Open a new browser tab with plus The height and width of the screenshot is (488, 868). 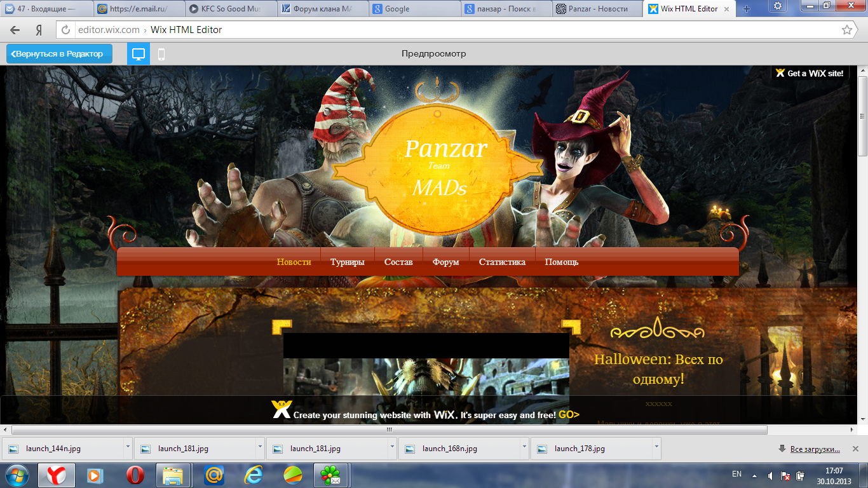pyautogui.click(x=747, y=9)
